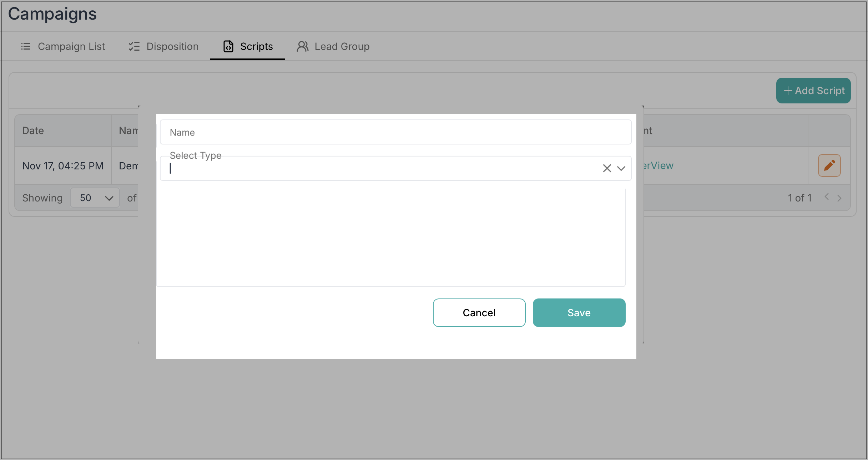Click the Cancel button

[479, 313]
